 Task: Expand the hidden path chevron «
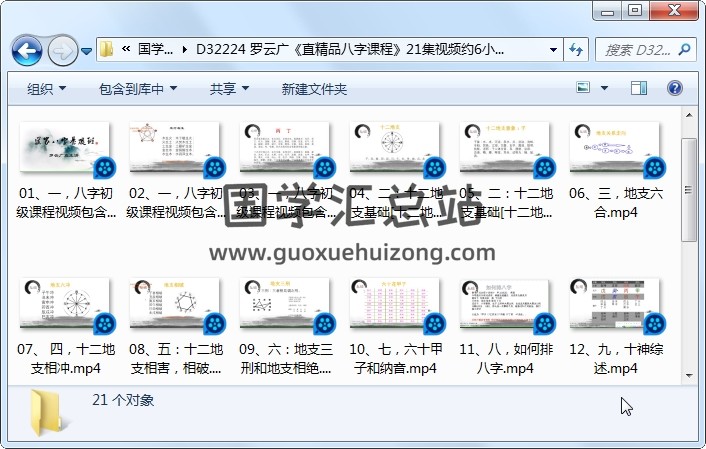(x=126, y=49)
